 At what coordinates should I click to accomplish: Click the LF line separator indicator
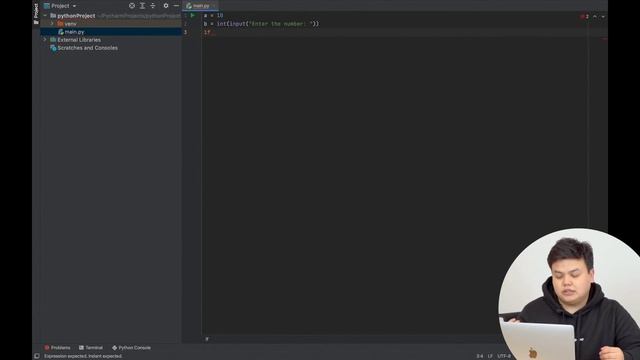point(490,356)
